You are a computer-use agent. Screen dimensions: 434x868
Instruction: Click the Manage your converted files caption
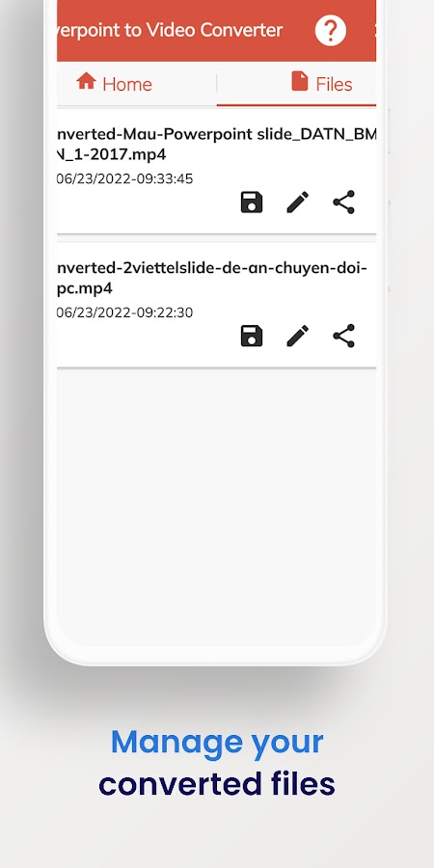tap(217, 763)
